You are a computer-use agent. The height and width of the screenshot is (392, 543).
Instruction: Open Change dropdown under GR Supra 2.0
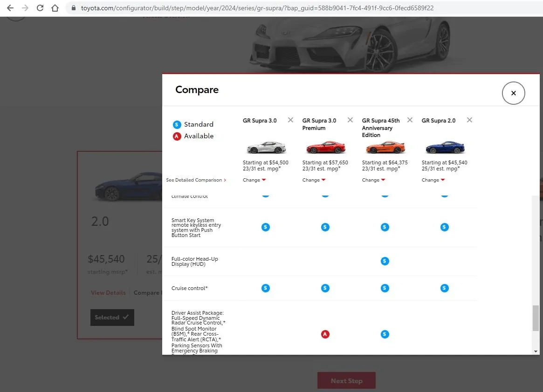[x=433, y=180]
